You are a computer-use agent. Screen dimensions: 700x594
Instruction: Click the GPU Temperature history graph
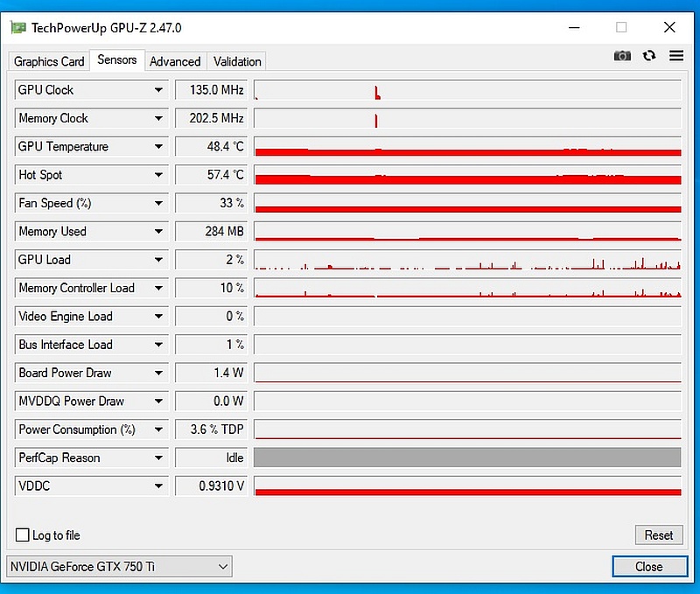467,146
